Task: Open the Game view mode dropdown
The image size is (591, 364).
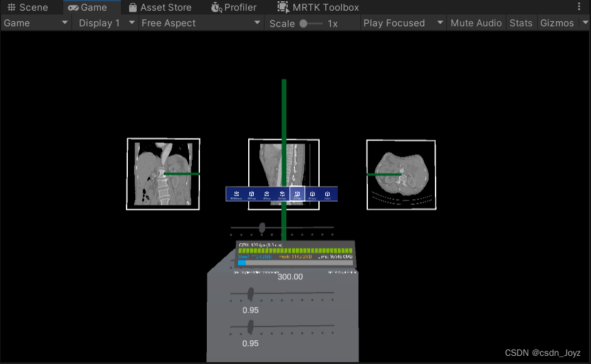Action: pos(36,23)
